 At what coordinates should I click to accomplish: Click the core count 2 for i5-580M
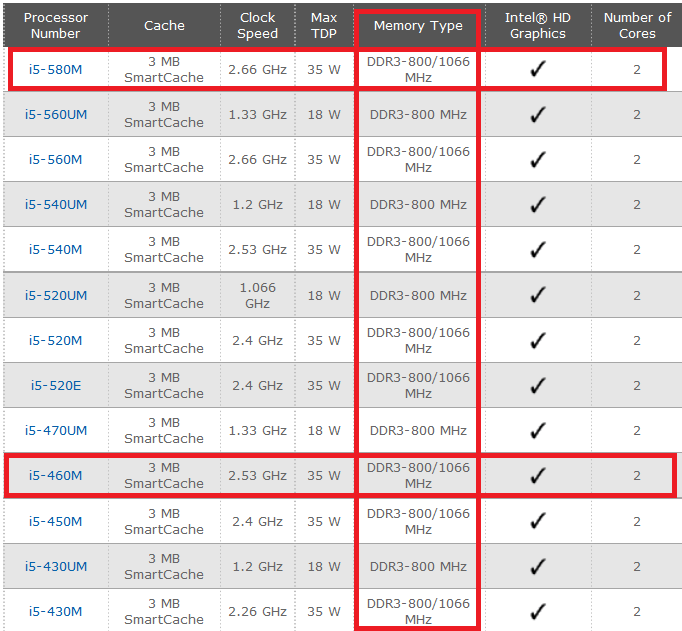coord(637,70)
